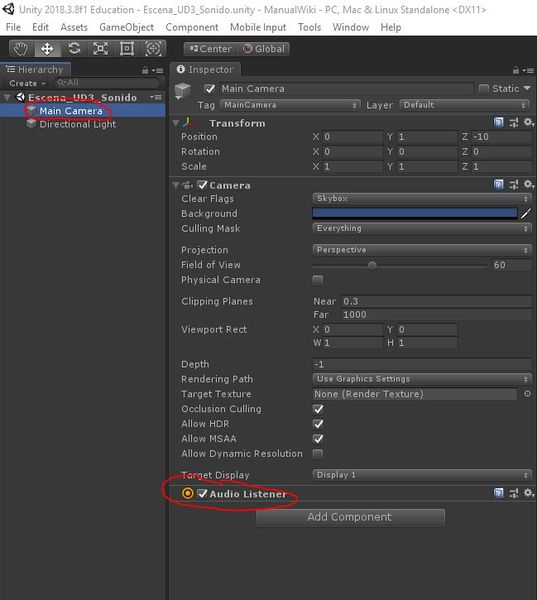Open Transform component preset selector
The width and height of the screenshot is (537, 600).
click(x=514, y=122)
